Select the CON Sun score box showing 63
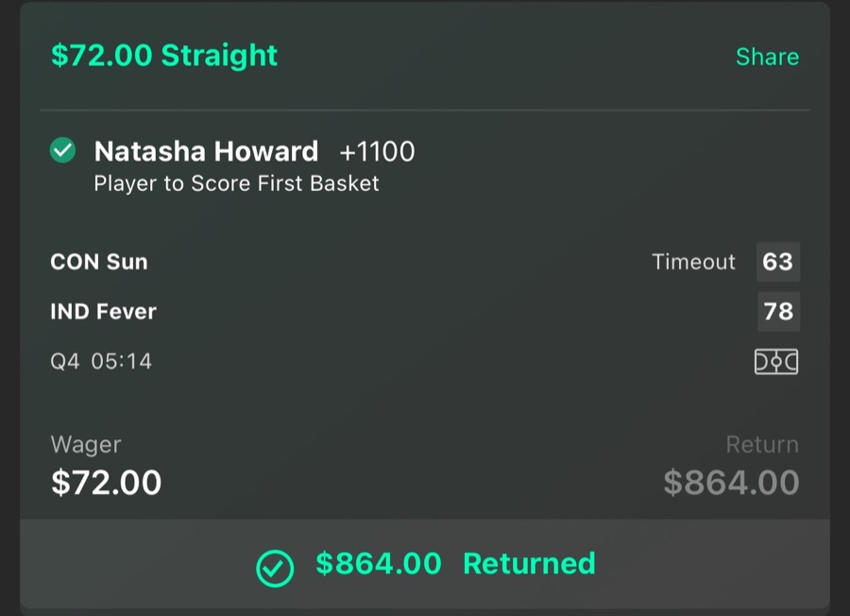The image size is (850, 616). (778, 262)
